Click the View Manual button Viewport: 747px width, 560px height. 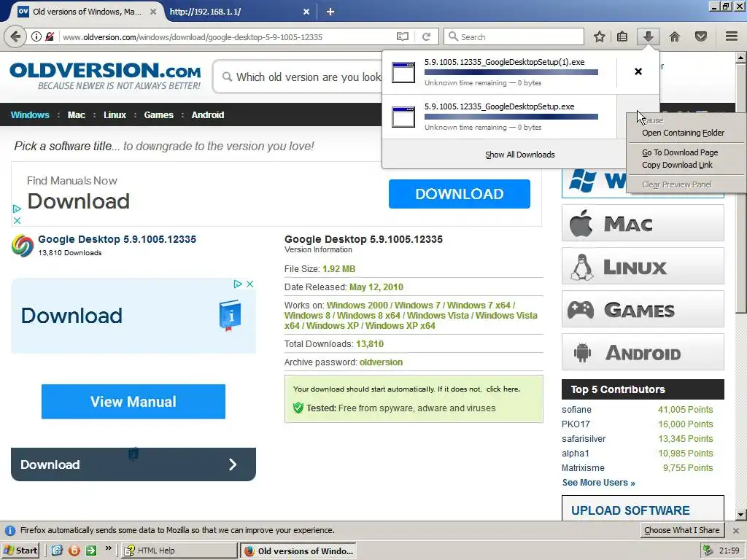(x=133, y=402)
